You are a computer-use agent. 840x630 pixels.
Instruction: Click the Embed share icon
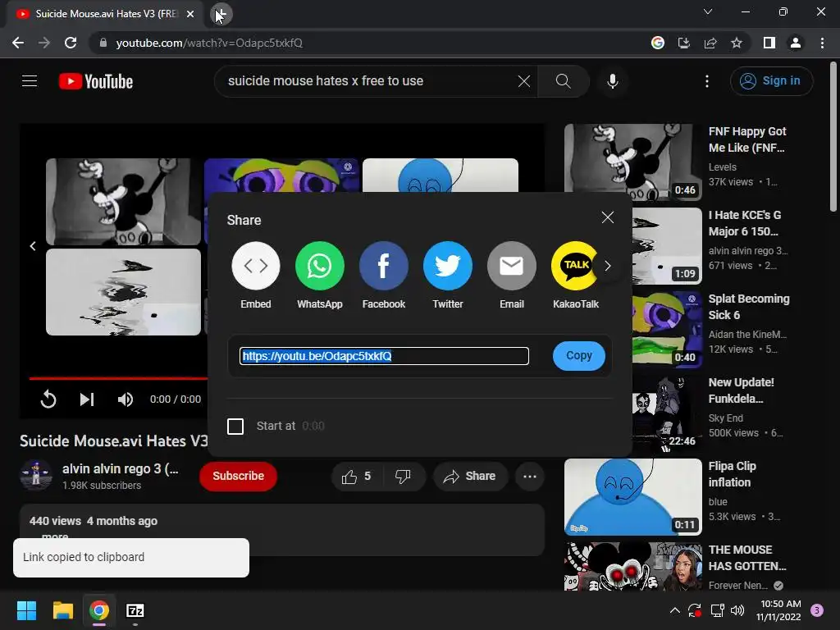click(x=256, y=266)
